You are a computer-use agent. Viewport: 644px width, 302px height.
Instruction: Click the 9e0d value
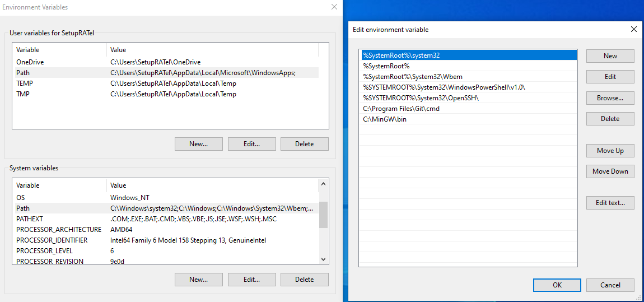point(118,261)
